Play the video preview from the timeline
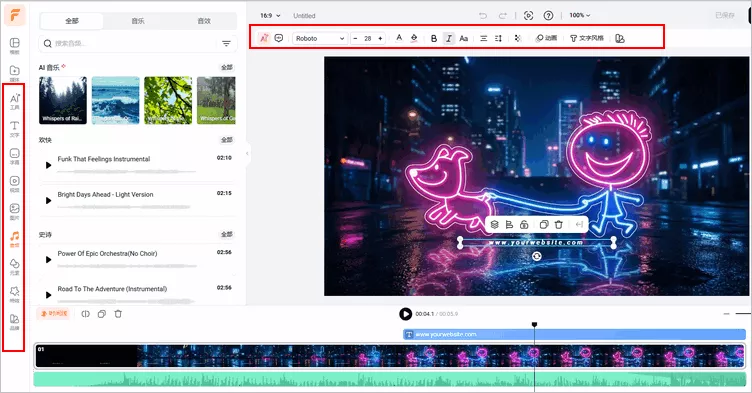The height and width of the screenshot is (393, 752). pyautogui.click(x=405, y=314)
